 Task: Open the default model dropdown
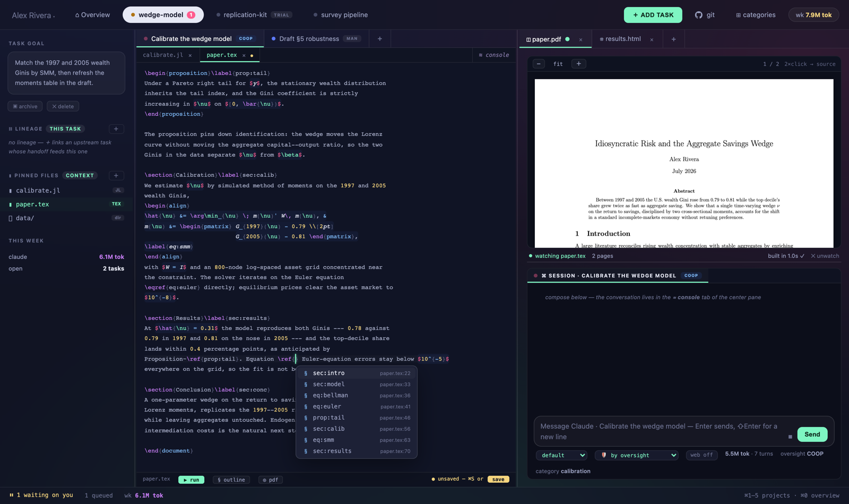point(561,455)
